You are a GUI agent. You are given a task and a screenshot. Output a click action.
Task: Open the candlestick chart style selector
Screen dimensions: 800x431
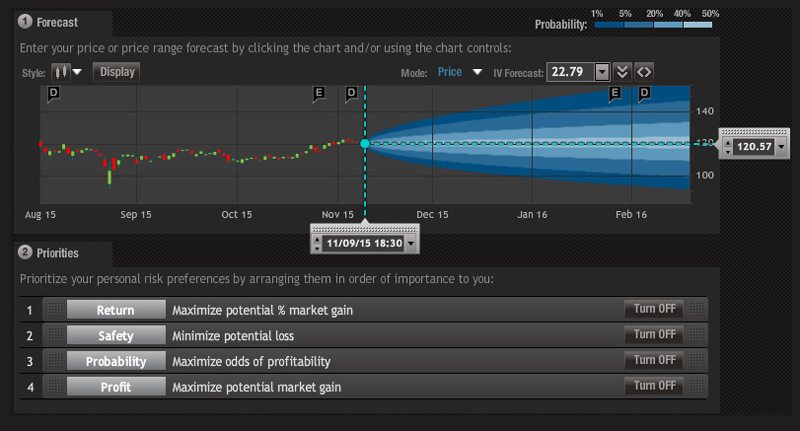[69, 72]
